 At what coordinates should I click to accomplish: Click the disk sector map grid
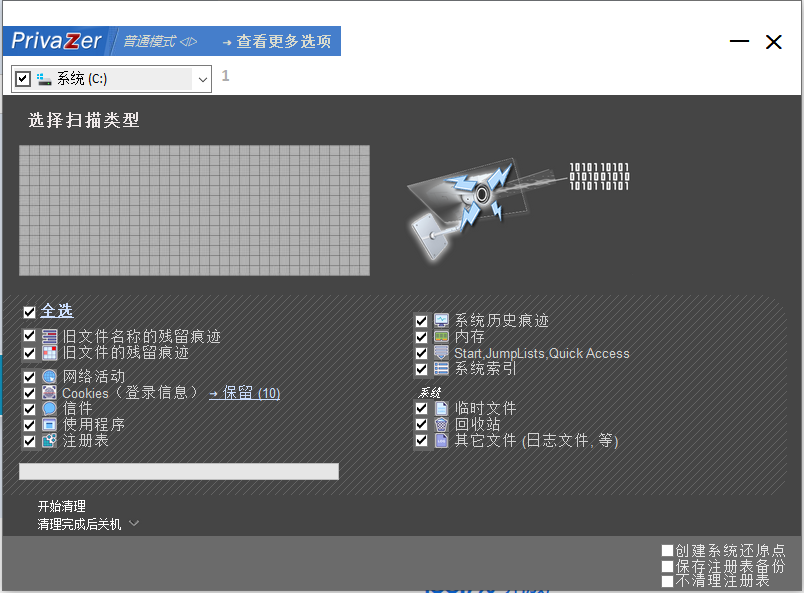point(194,210)
